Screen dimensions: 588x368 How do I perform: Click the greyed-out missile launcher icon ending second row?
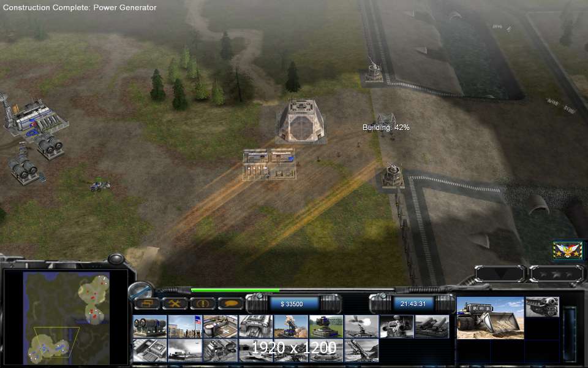(x=361, y=350)
